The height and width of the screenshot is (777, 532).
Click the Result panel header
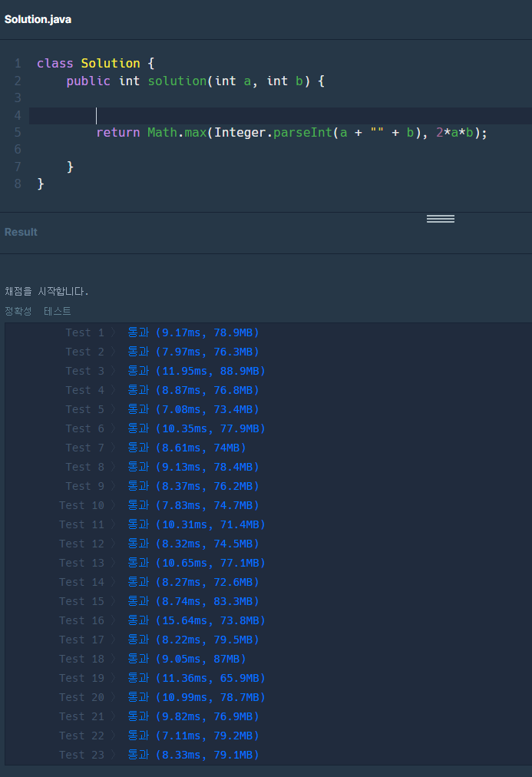click(x=21, y=232)
